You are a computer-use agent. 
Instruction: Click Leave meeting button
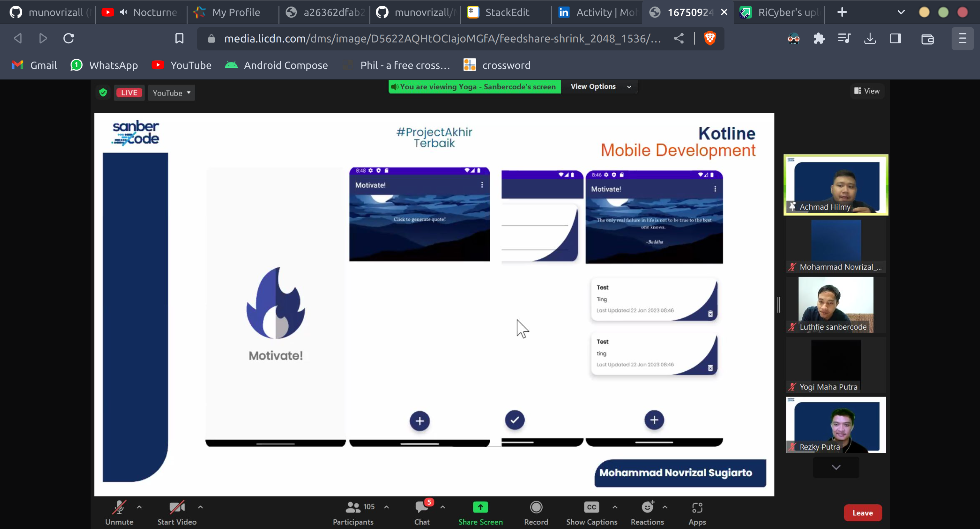coord(863,513)
